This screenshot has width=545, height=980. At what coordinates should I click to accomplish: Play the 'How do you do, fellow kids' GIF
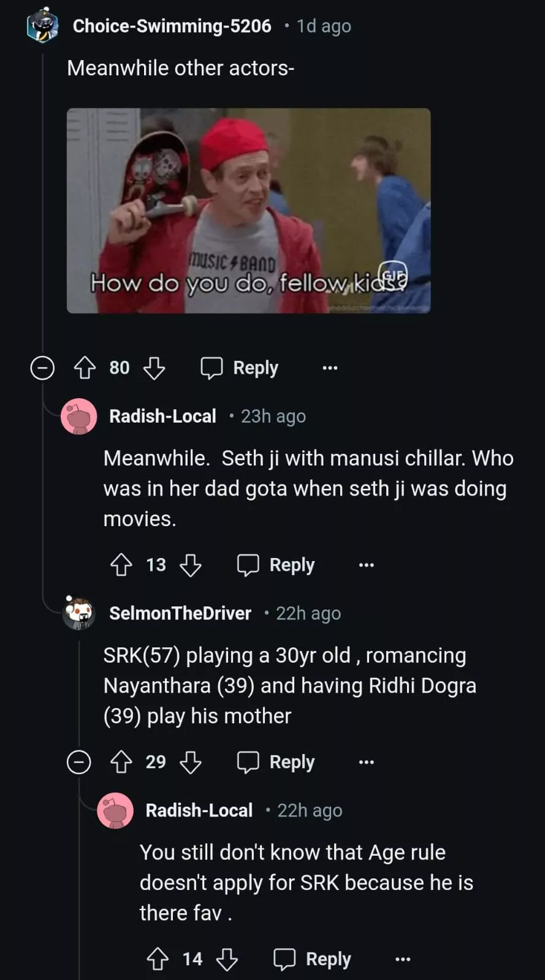[x=248, y=211]
